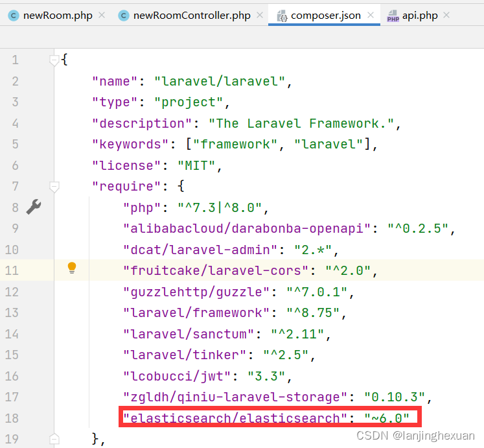Image resolution: width=484 pixels, height=448 pixels.
Task: Collapse the require block on line 7
Action: (54, 187)
